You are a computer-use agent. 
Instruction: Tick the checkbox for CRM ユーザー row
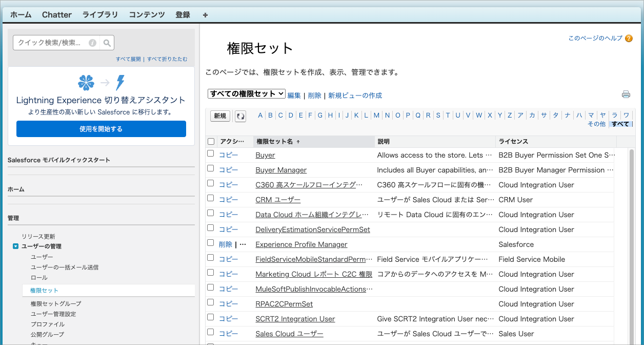[210, 198]
